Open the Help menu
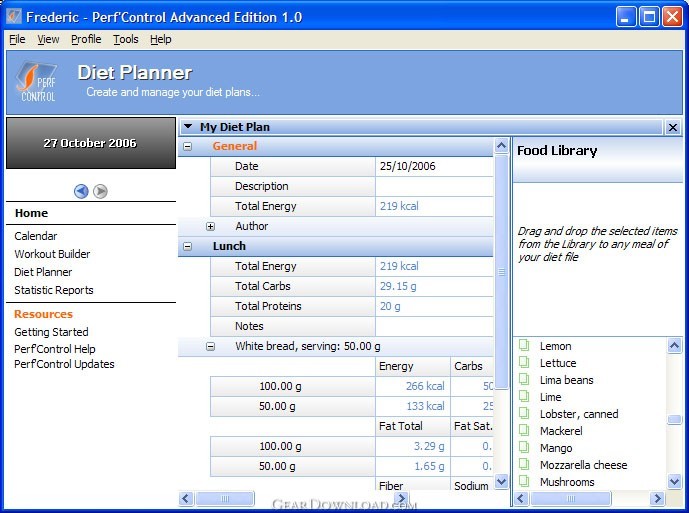The image size is (689, 513). coord(161,40)
